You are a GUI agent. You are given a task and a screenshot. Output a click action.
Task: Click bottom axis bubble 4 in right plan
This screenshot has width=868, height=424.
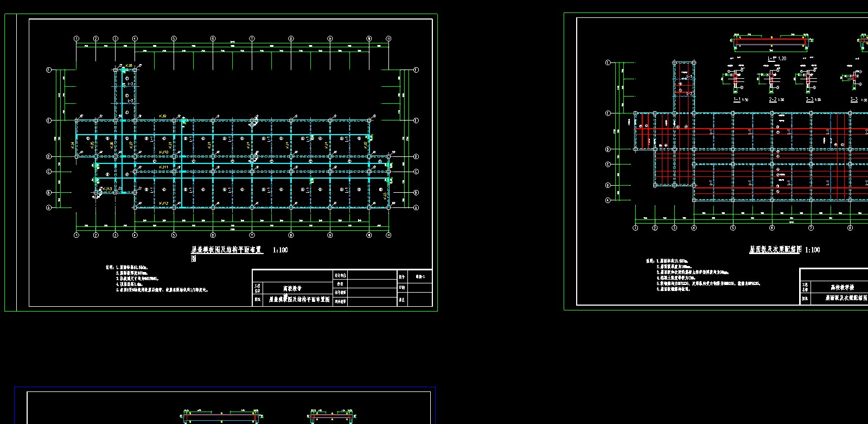pos(694,228)
